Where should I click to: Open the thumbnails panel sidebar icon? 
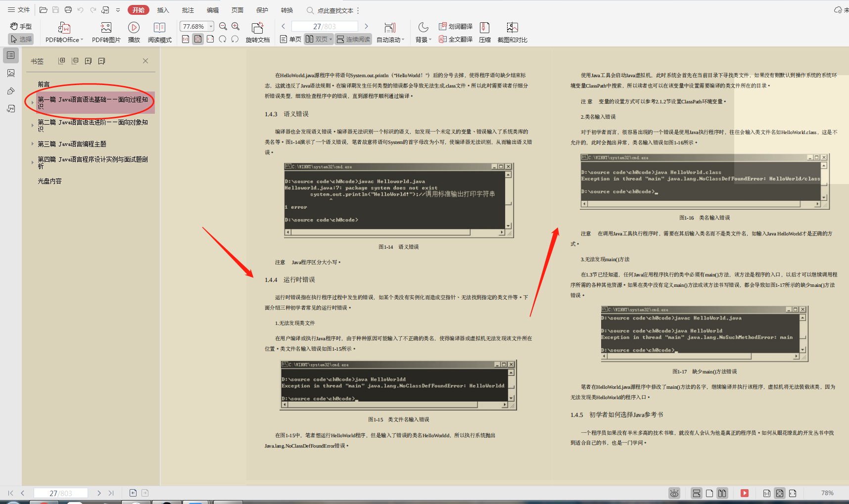(x=11, y=73)
